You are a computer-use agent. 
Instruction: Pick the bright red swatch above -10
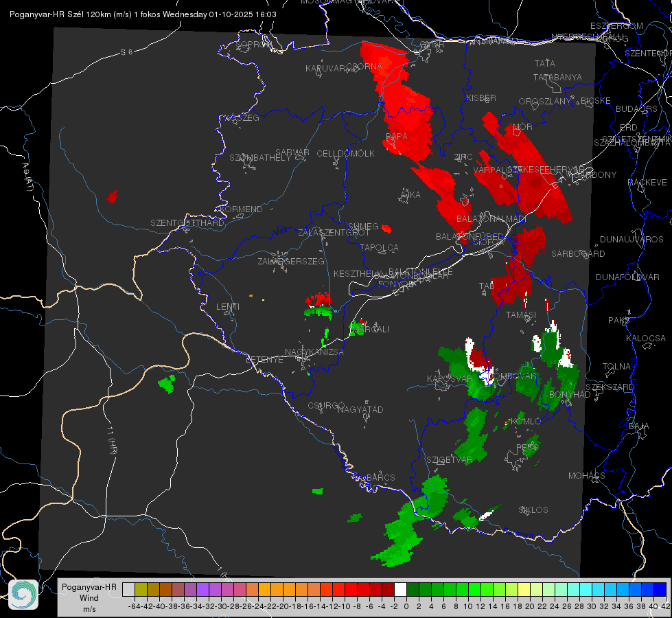351,589
